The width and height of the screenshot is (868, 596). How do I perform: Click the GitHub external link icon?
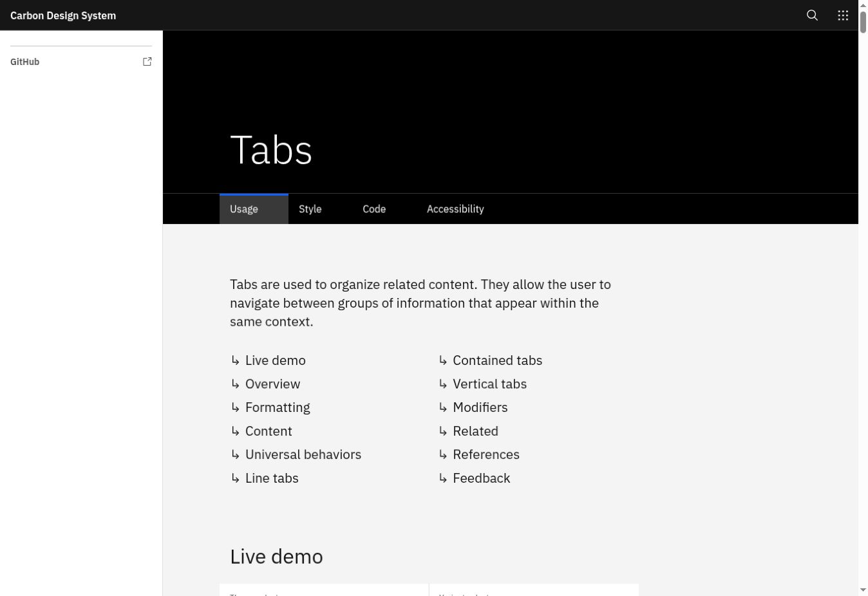tap(147, 62)
